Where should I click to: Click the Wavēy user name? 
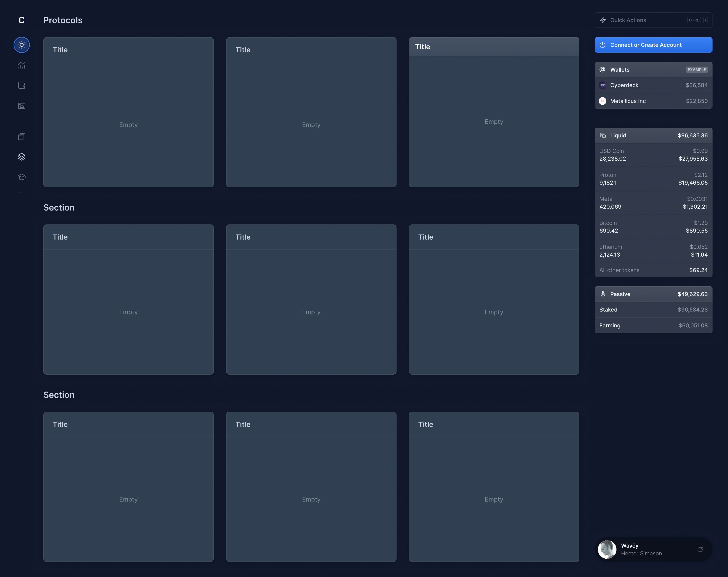pyautogui.click(x=630, y=546)
